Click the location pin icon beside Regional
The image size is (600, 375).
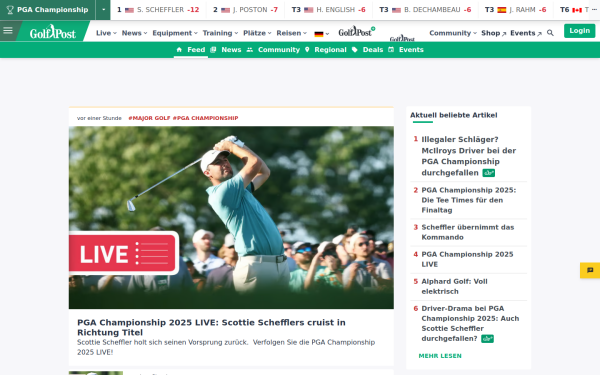307,50
